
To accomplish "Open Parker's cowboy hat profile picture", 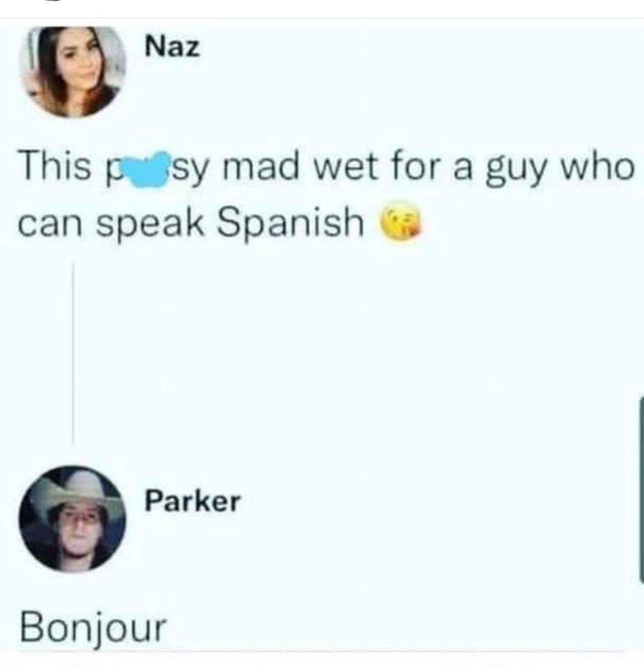I will 72,520.
